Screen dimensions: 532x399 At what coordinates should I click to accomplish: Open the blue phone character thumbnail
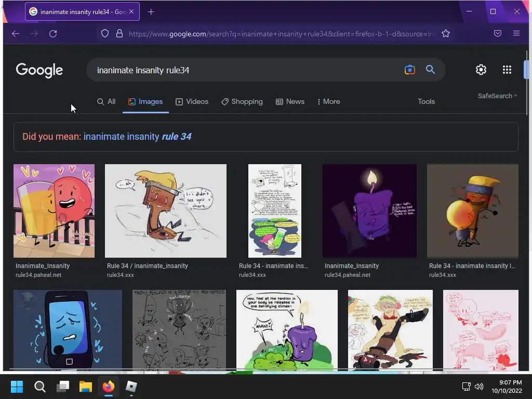(x=68, y=330)
